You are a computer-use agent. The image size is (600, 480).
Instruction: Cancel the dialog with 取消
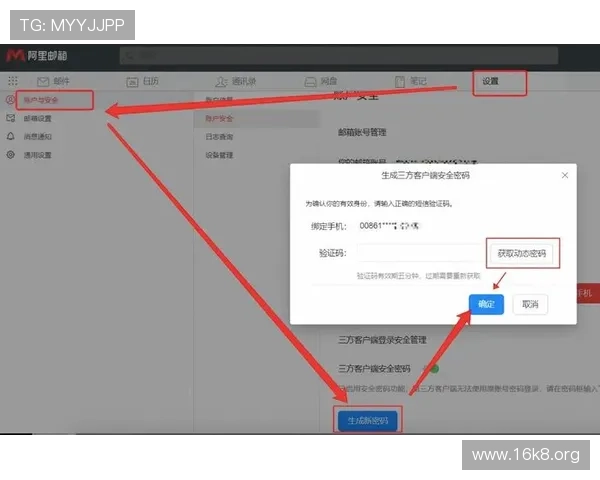(530, 304)
